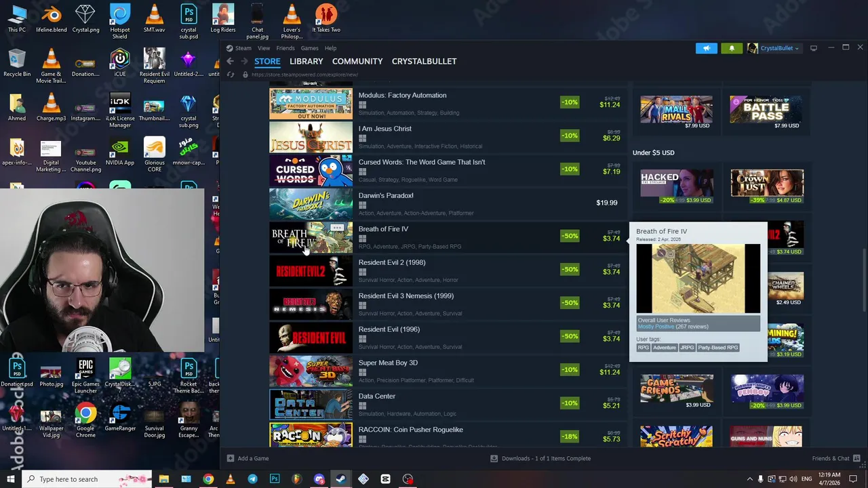Click the Mall Rivals $7.99 capsule
Image resolution: width=868 pixels, height=488 pixels.
pos(677,113)
